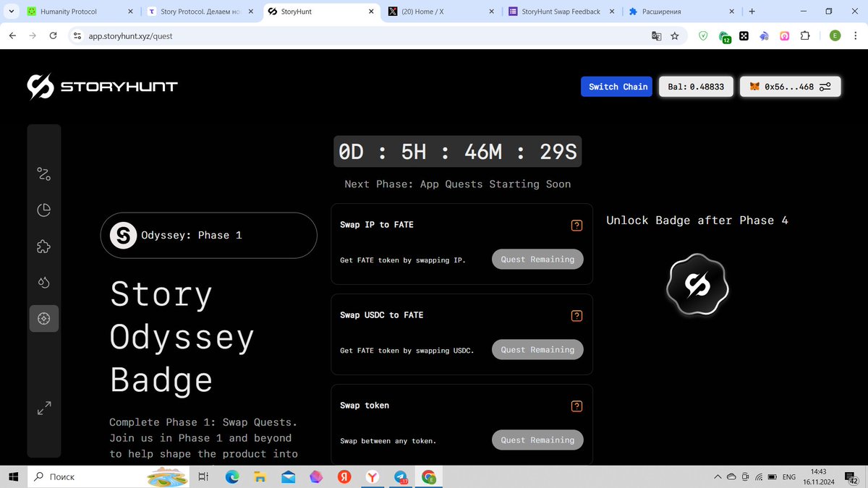Viewport: 868px width, 488px height.
Task: Switch to the Story Protocol tab
Action: [200, 12]
